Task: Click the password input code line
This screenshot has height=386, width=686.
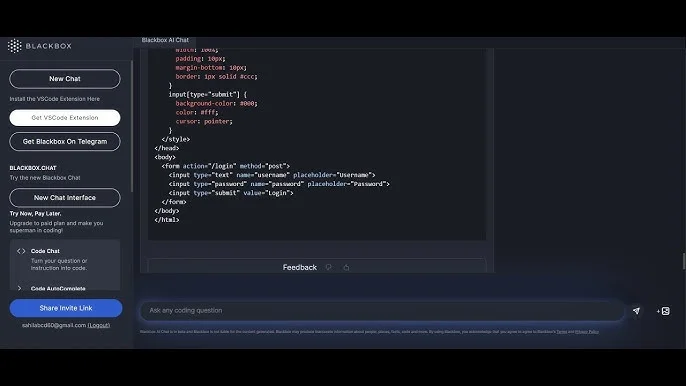Action: pyautogui.click(x=279, y=184)
